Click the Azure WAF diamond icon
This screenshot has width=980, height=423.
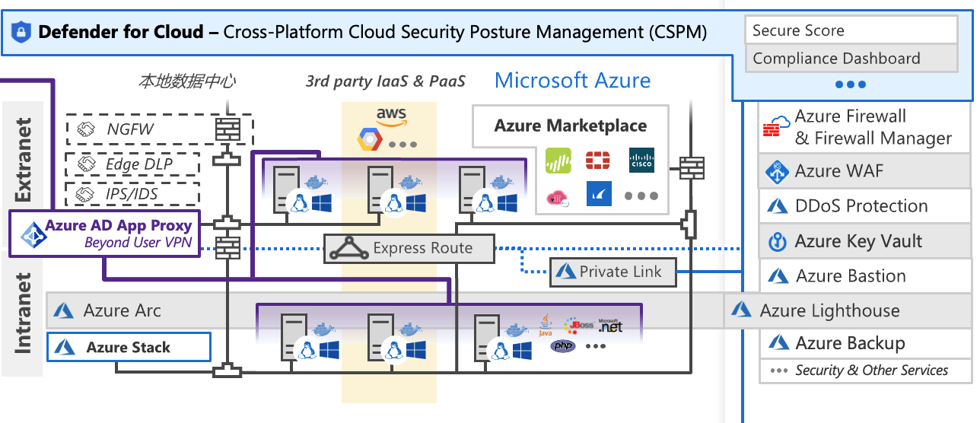point(777,172)
